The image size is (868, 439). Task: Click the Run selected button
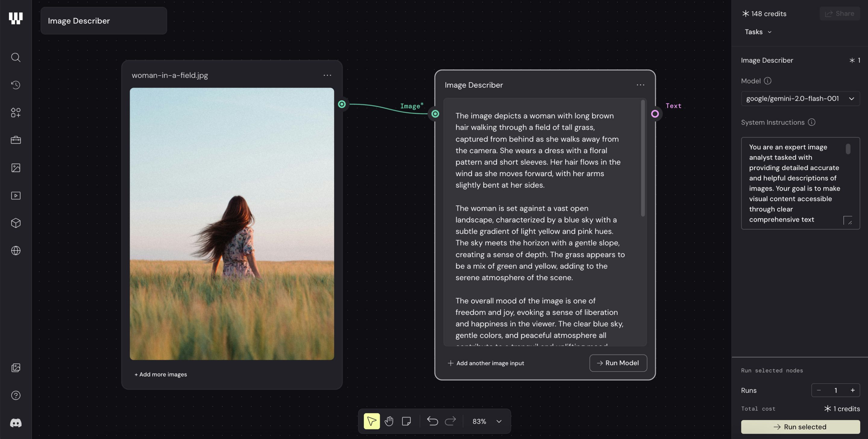pyautogui.click(x=800, y=427)
